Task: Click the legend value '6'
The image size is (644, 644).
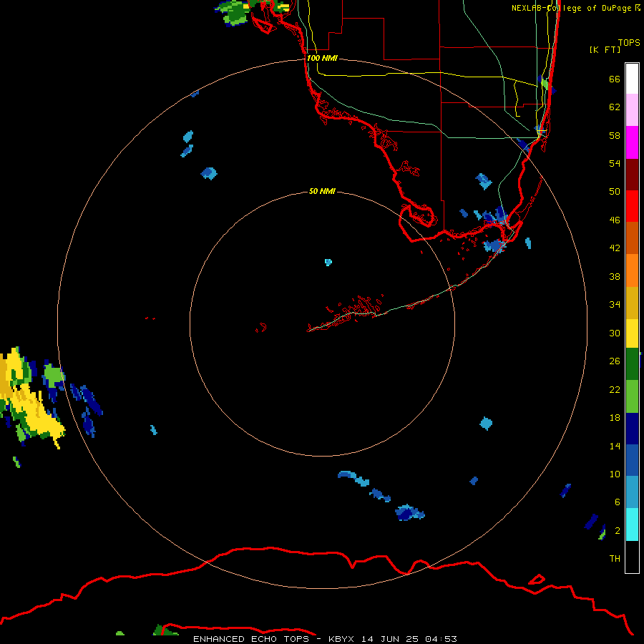Action: pyautogui.click(x=617, y=502)
